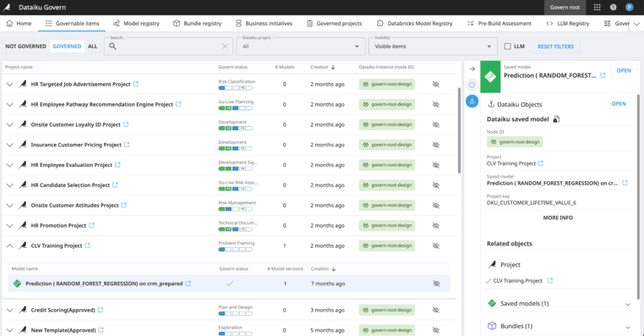Expand the Bundles (1) section
The image size is (644, 336).
click(x=628, y=327)
